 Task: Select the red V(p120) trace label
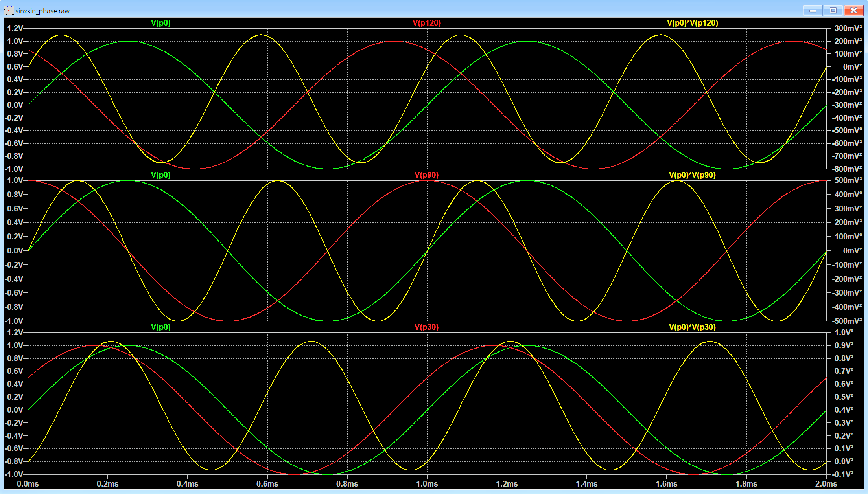tap(427, 23)
